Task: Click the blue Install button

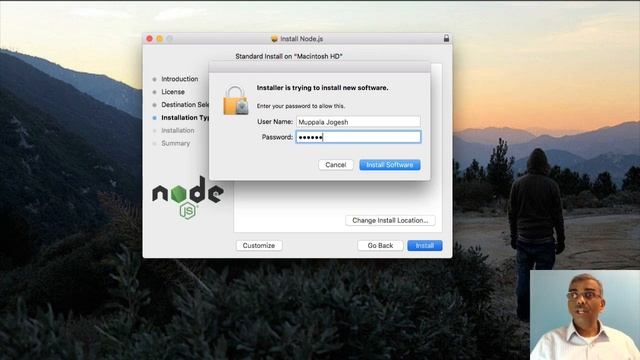Action: click(424, 246)
